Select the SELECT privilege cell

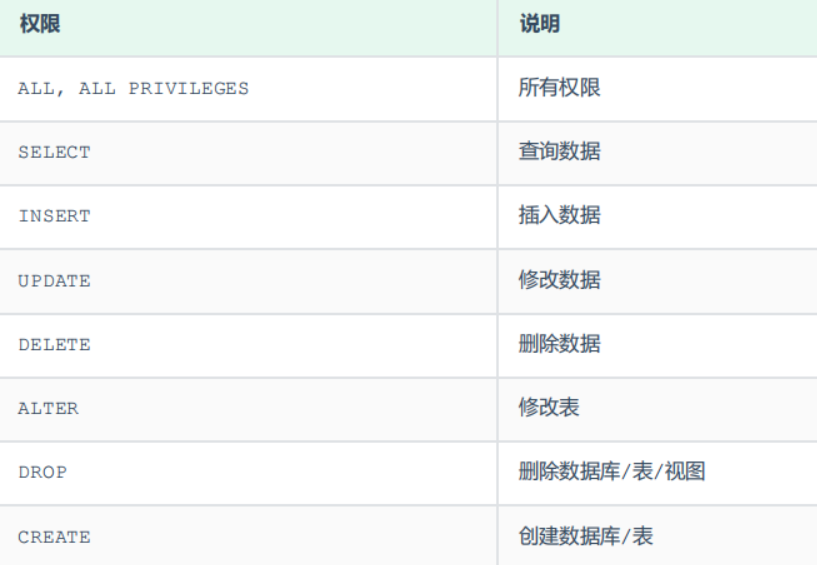[x=54, y=152]
